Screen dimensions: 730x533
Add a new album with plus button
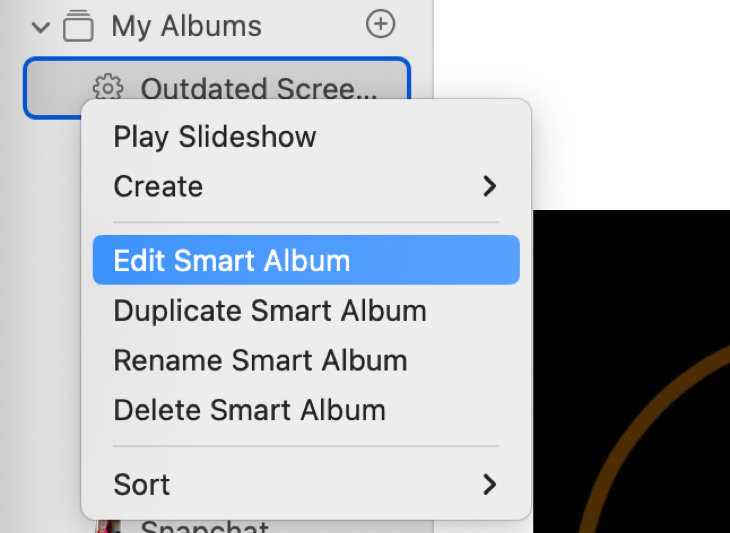(381, 24)
